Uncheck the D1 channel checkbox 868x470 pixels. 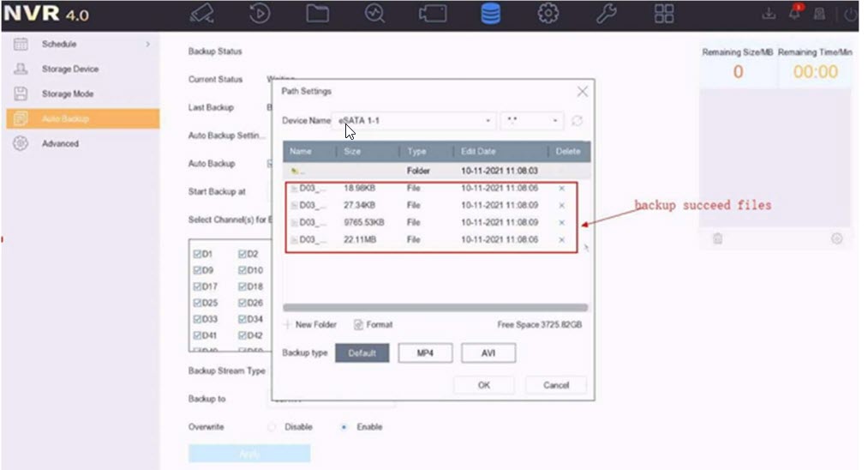pos(198,254)
